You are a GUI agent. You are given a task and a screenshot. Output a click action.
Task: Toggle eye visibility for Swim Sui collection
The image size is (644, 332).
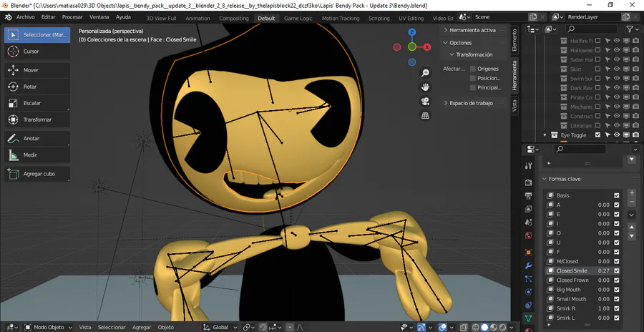(617, 79)
